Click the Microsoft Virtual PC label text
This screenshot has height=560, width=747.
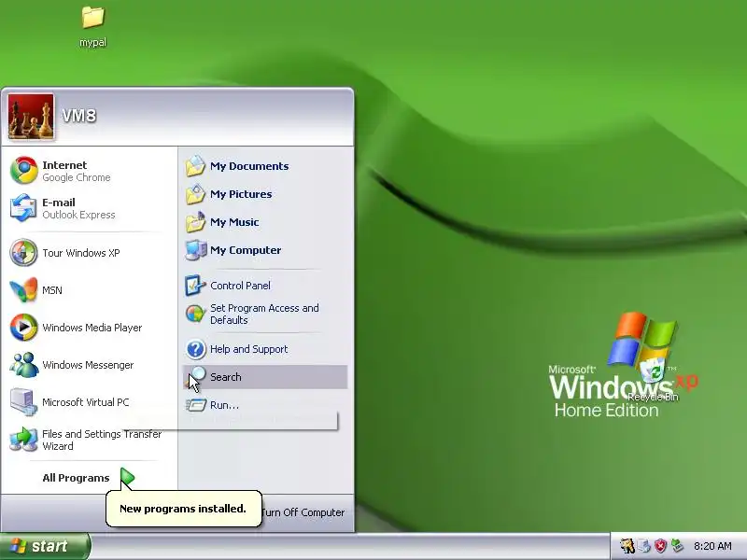point(85,402)
